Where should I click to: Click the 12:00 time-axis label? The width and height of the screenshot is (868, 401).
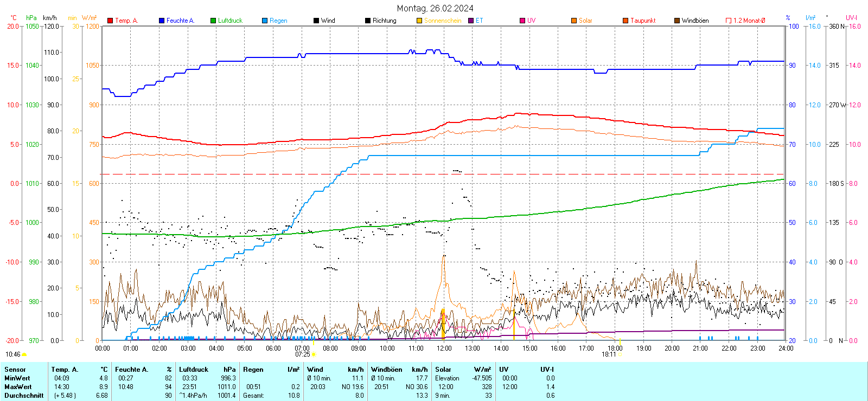444,348
